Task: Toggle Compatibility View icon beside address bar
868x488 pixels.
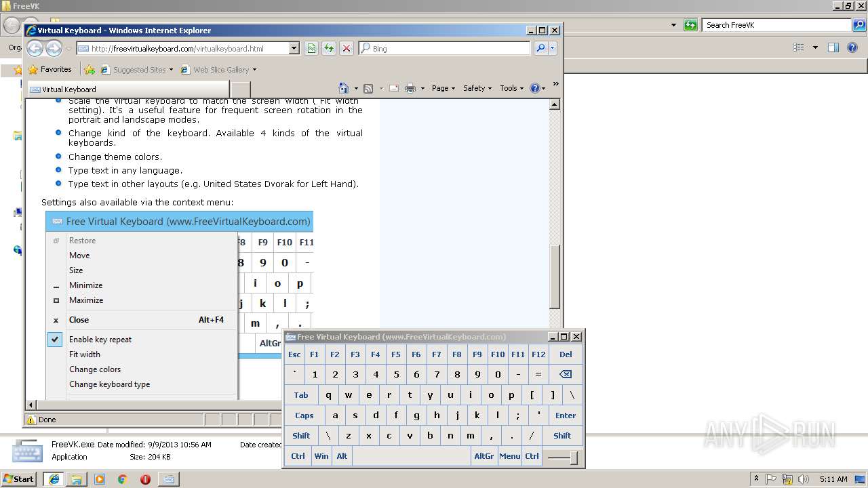Action: [x=311, y=48]
